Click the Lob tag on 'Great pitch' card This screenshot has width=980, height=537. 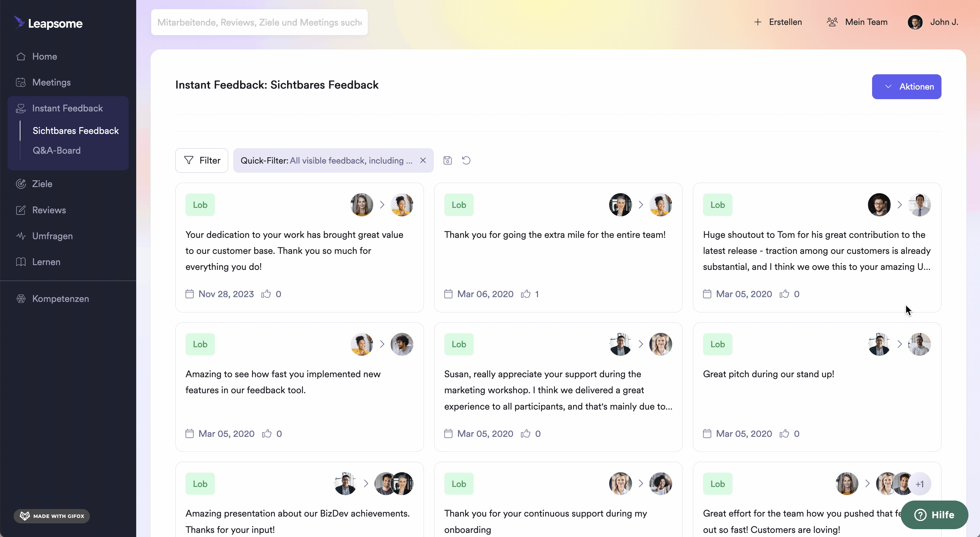point(717,344)
